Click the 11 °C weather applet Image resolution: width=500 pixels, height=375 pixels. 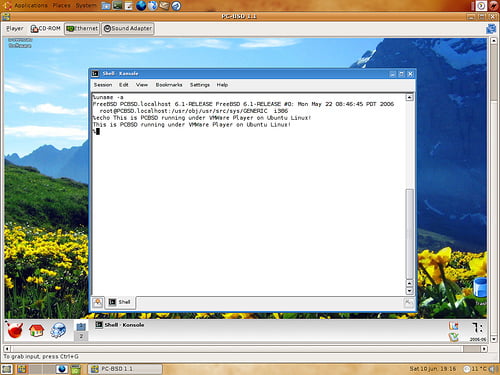click(475, 369)
